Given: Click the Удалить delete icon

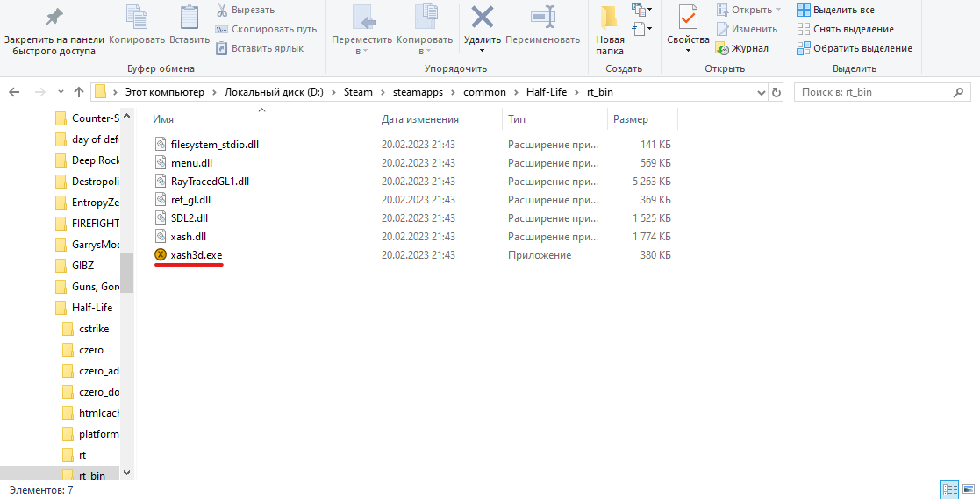Looking at the screenshot, I should [x=482, y=18].
